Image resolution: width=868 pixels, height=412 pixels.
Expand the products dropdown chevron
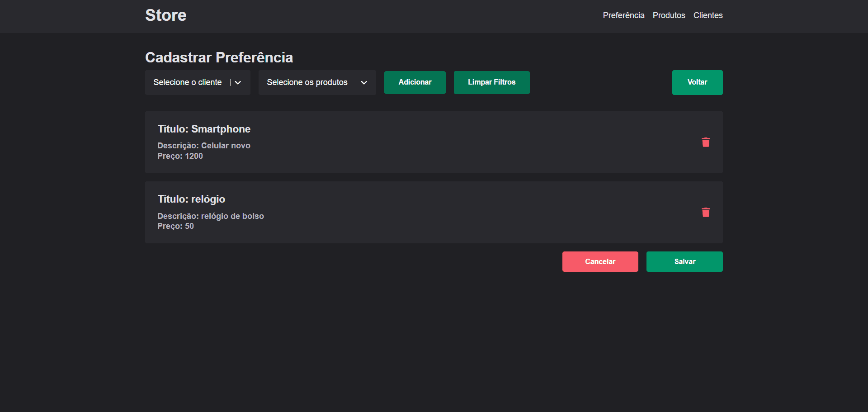364,83
